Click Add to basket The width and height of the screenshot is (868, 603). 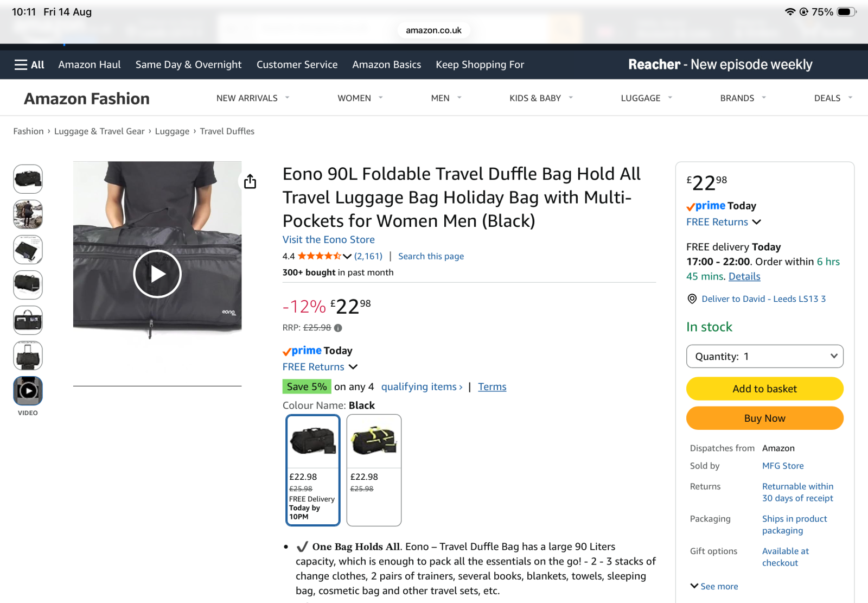point(765,389)
